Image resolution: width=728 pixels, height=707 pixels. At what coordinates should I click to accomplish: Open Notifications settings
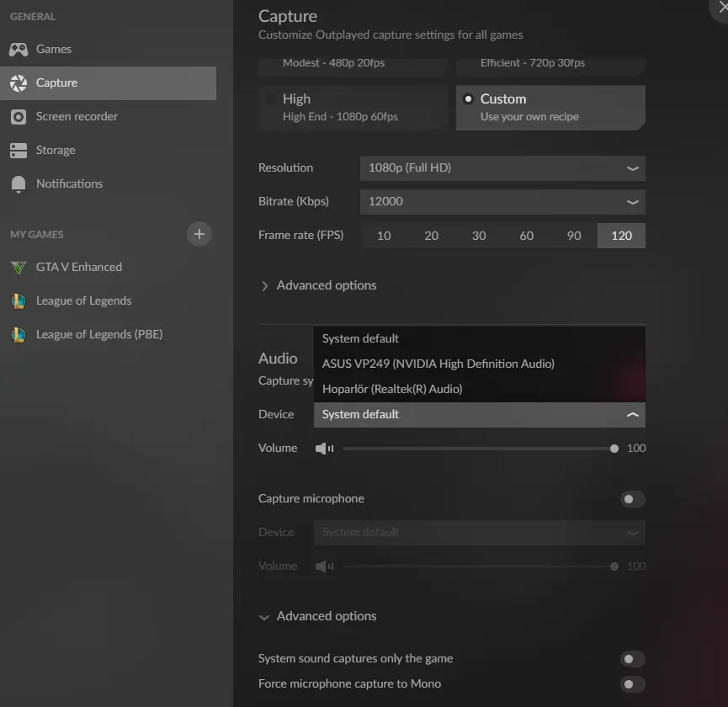pyautogui.click(x=109, y=184)
